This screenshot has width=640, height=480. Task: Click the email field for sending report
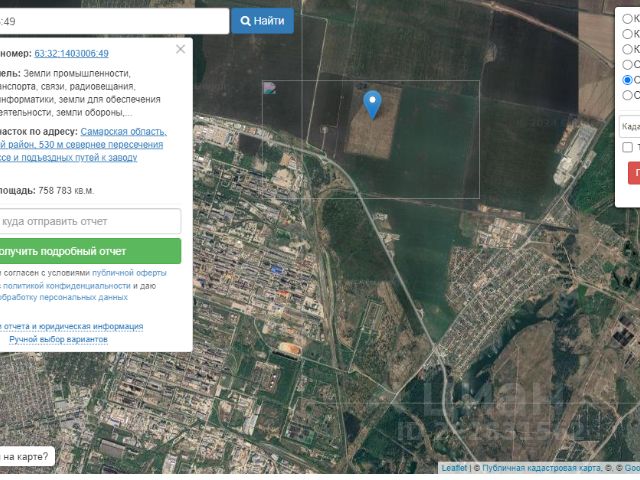[90, 221]
